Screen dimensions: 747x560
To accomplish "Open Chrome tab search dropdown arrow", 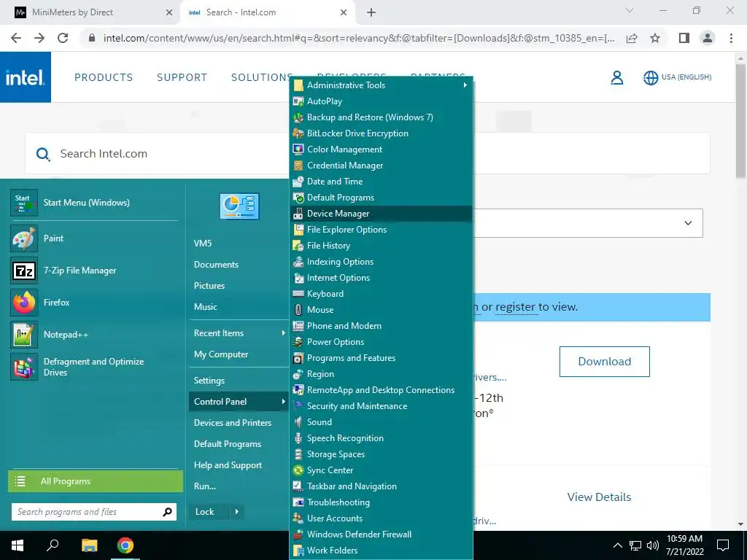I will pyautogui.click(x=630, y=10).
